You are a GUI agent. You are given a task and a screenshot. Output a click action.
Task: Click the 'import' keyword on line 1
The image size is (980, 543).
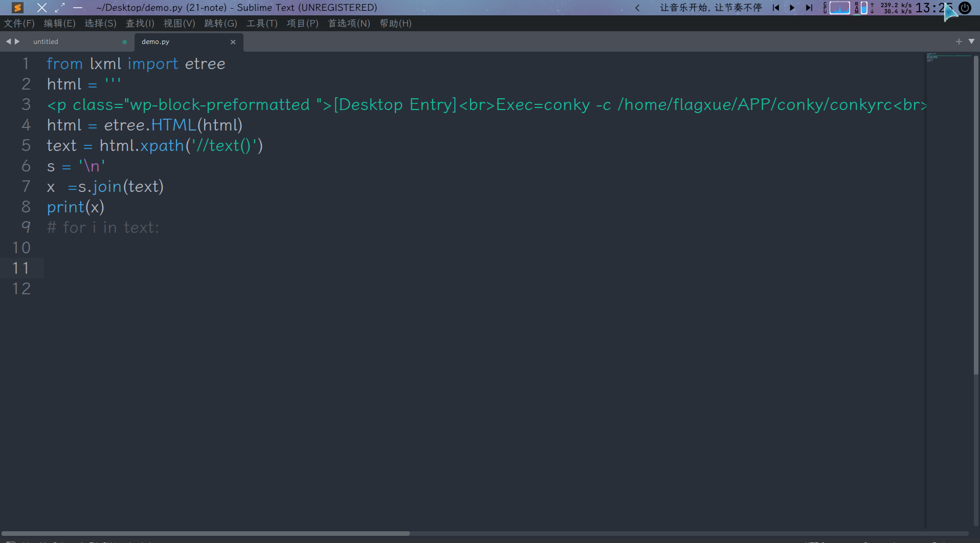point(153,63)
